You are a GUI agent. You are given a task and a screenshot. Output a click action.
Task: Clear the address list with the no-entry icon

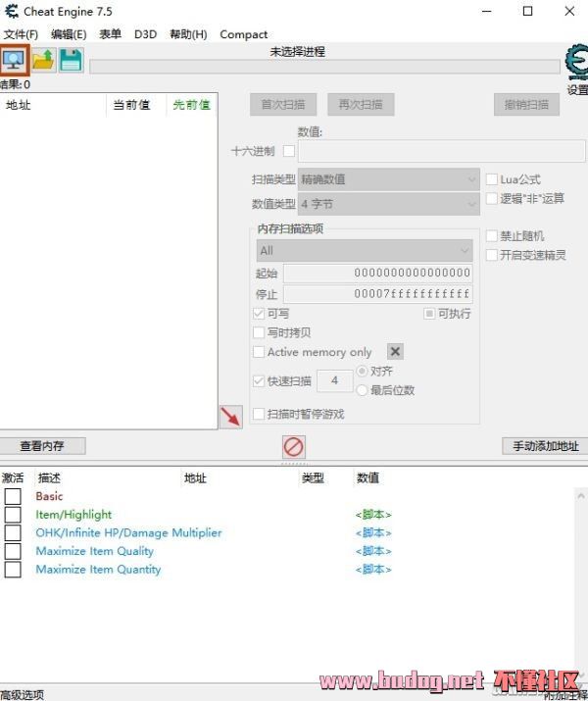click(x=294, y=447)
